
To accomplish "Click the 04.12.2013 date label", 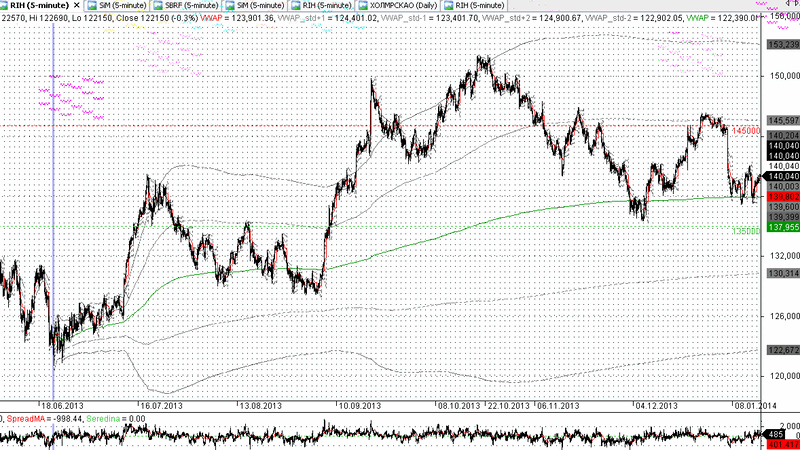I will tap(656, 406).
